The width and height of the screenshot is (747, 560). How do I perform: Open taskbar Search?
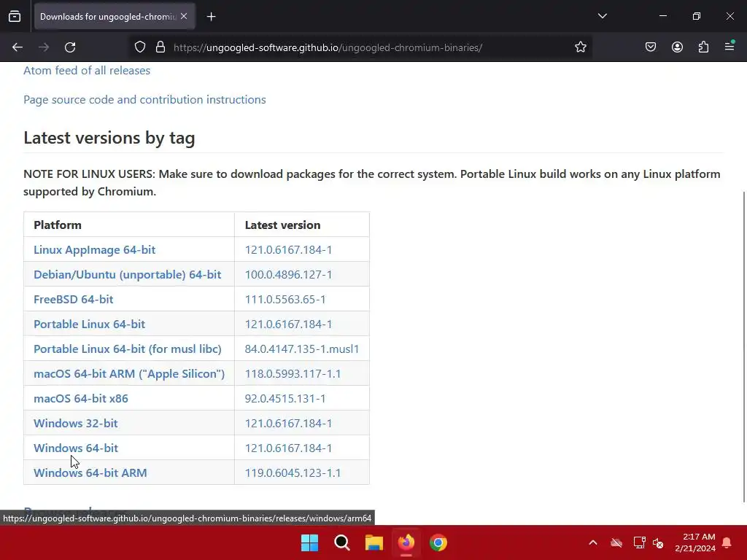[x=342, y=542]
